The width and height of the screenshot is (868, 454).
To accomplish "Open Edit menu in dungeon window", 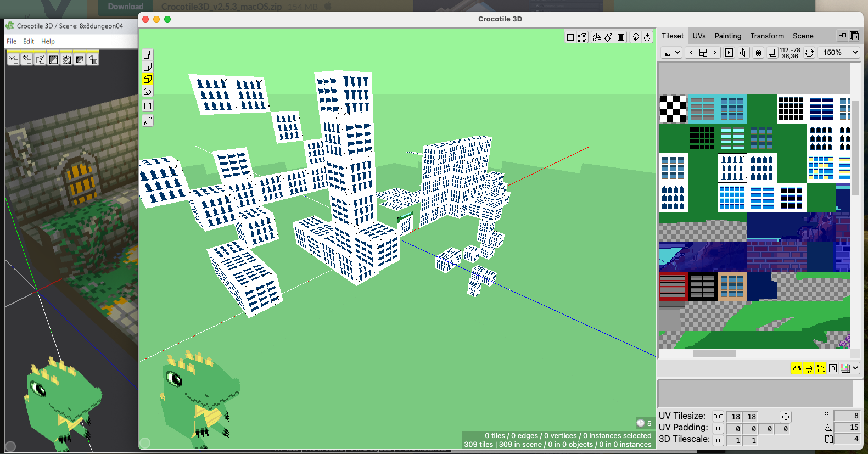I will coord(29,41).
